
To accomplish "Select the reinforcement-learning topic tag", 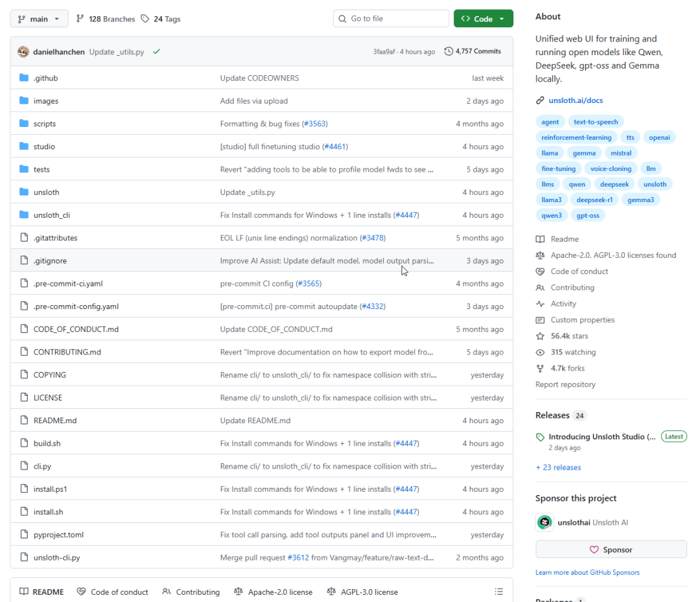I will pyautogui.click(x=576, y=137).
